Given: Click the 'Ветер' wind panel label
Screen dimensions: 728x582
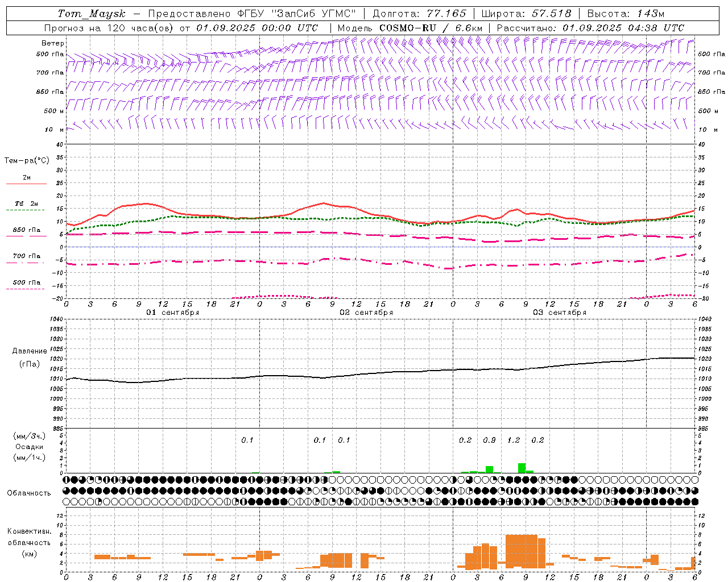Looking at the screenshot, I should coord(53,43).
